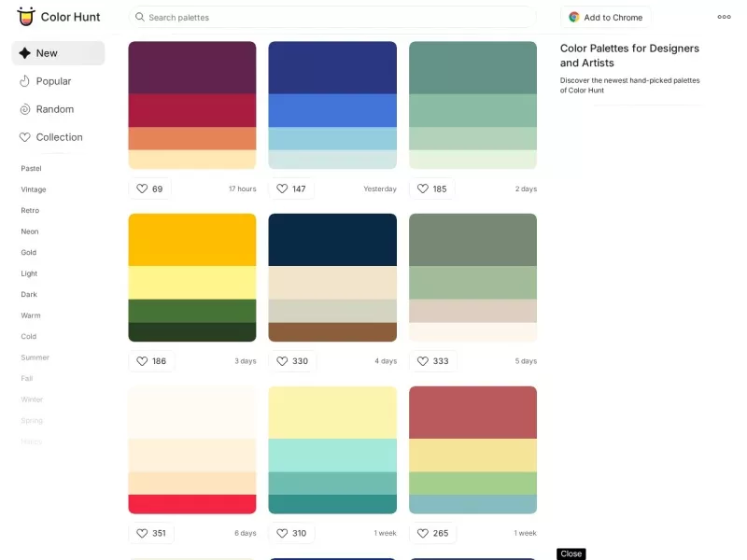Select the pale yellow top swatch of 310-likes palette
This screenshot has width=747, height=560.
click(332, 413)
